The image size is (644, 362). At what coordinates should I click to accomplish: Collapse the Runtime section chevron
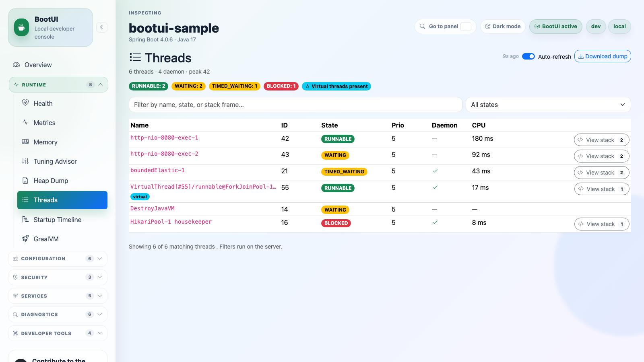click(x=101, y=84)
